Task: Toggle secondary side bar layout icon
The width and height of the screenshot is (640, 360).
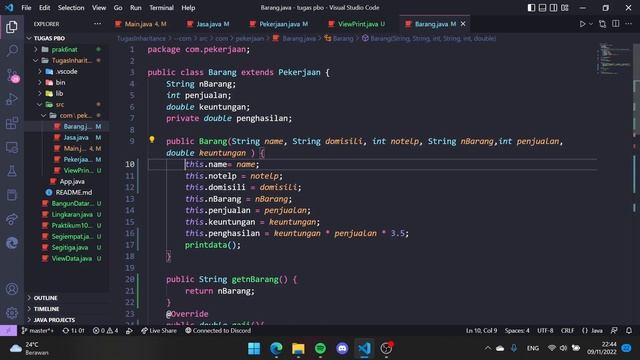Action: coord(553,8)
